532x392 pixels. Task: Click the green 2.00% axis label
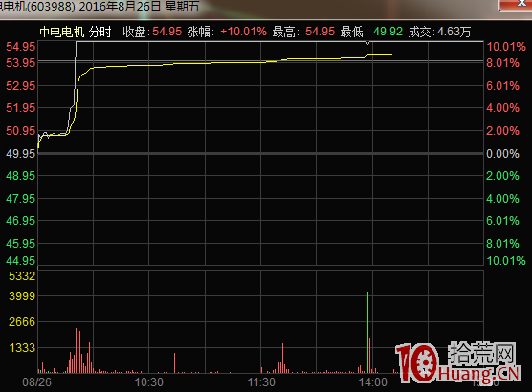click(x=503, y=176)
